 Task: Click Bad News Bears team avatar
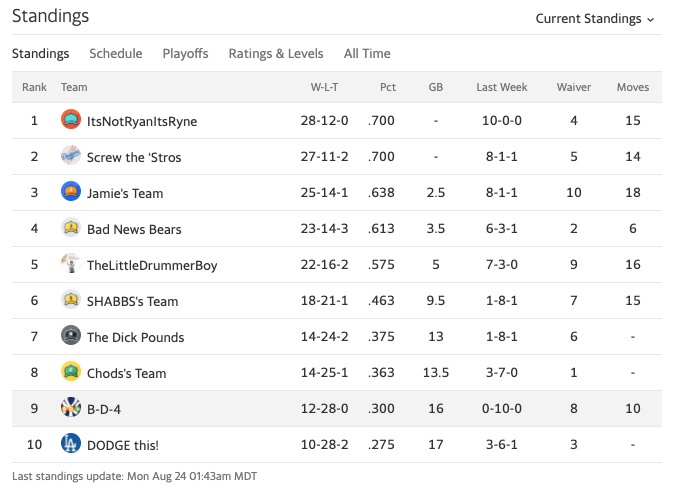(x=70, y=228)
